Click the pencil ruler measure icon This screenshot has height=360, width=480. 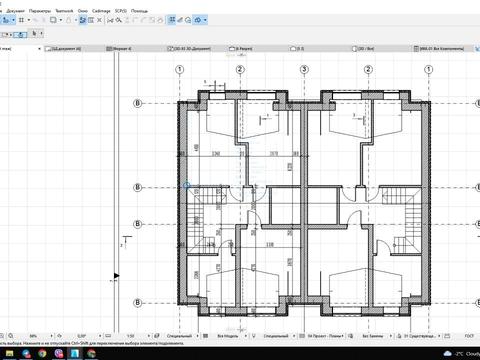pyautogui.click(x=180, y=20)
